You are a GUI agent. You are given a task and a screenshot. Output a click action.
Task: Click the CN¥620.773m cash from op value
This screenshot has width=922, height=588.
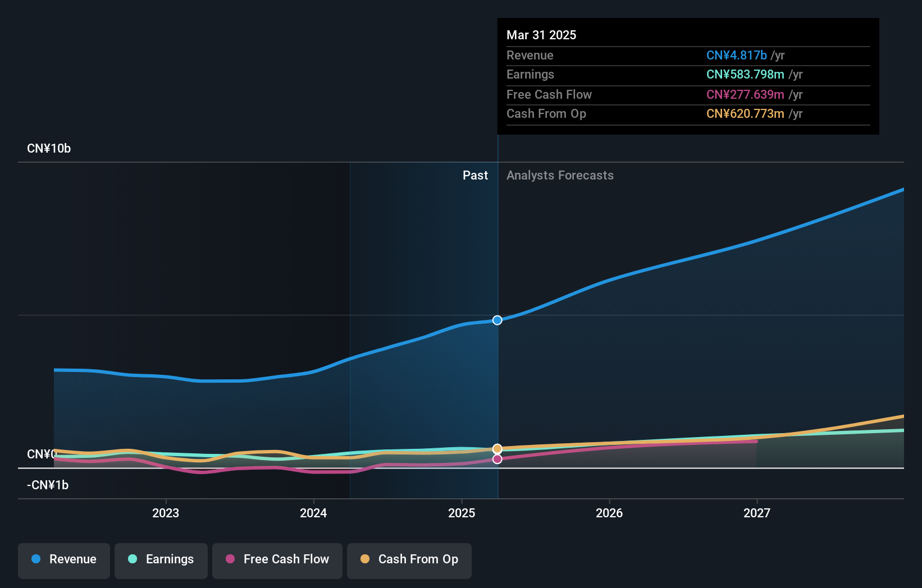[745, 113]
